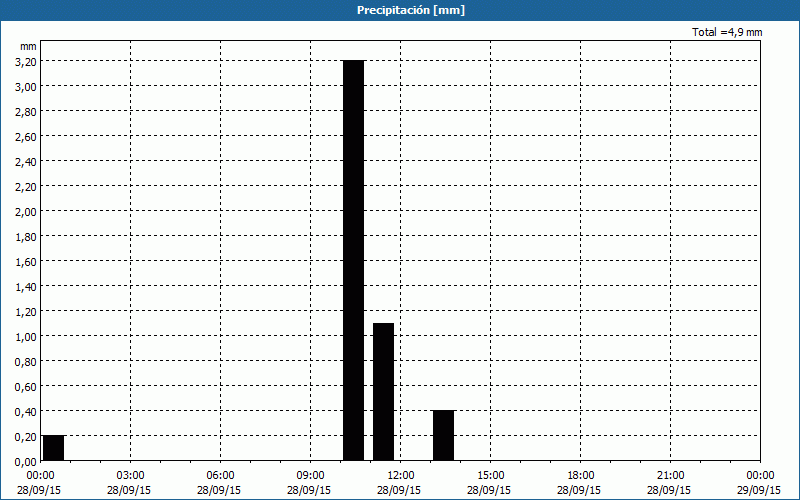Select the 2,00 y-axis value
The height and width of the screenshot is (500, 800).
point(26,211)
